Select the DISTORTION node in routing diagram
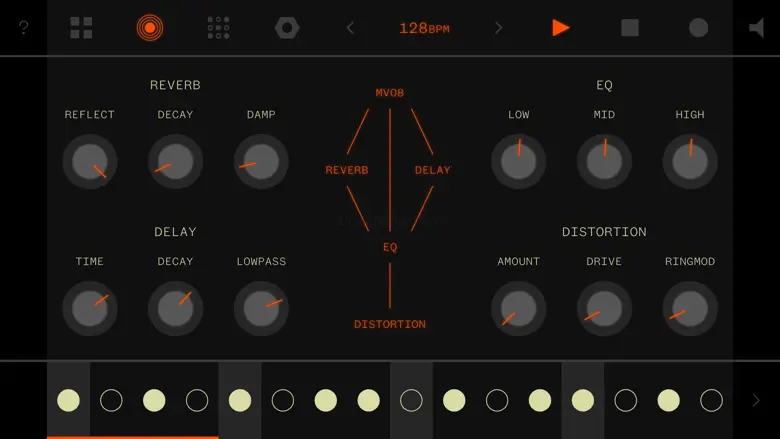The image size is (780, 439). pos(390,324)
